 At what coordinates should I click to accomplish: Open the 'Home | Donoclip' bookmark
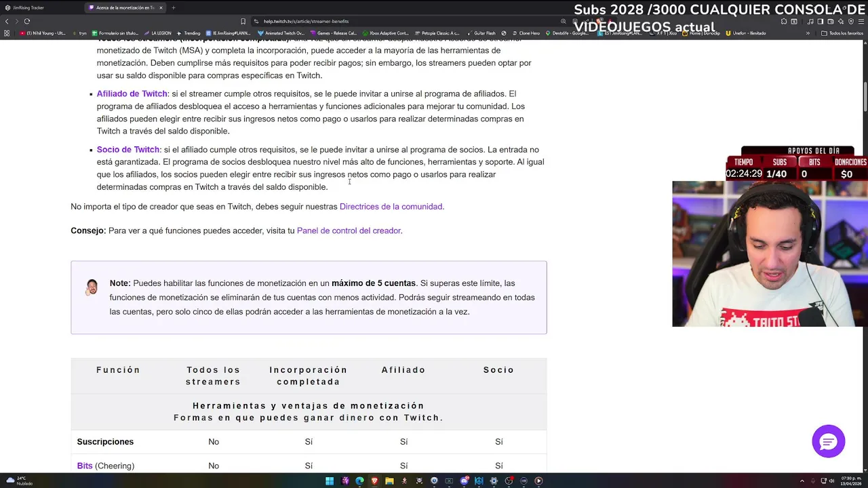701,33
